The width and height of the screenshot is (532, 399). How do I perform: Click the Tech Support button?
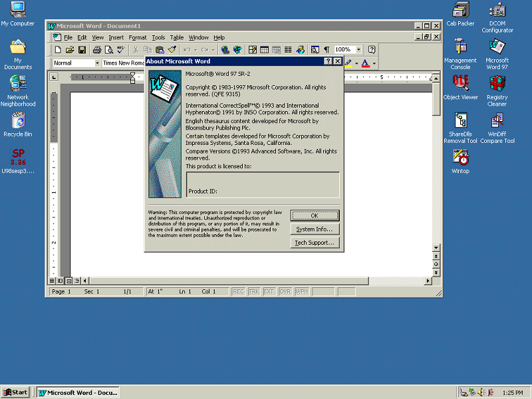point(315,243)
